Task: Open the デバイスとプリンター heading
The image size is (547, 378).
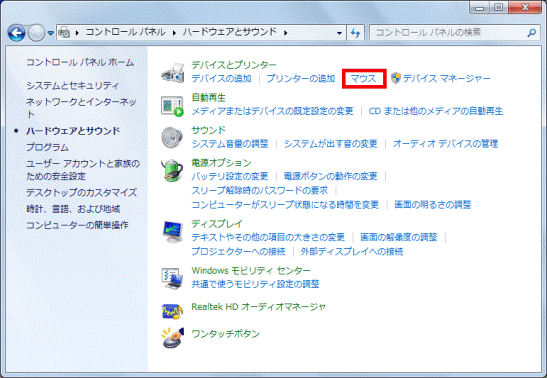Action: [x=234, y=65]
